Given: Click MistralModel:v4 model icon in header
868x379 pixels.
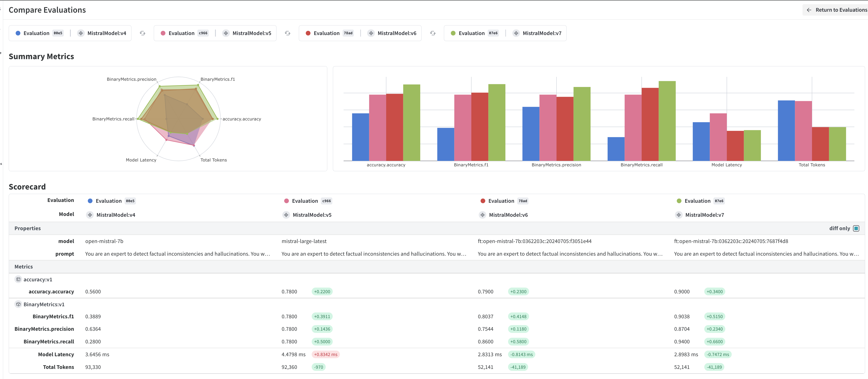Looking at the screenshot, I should click(x=81, y=33).
